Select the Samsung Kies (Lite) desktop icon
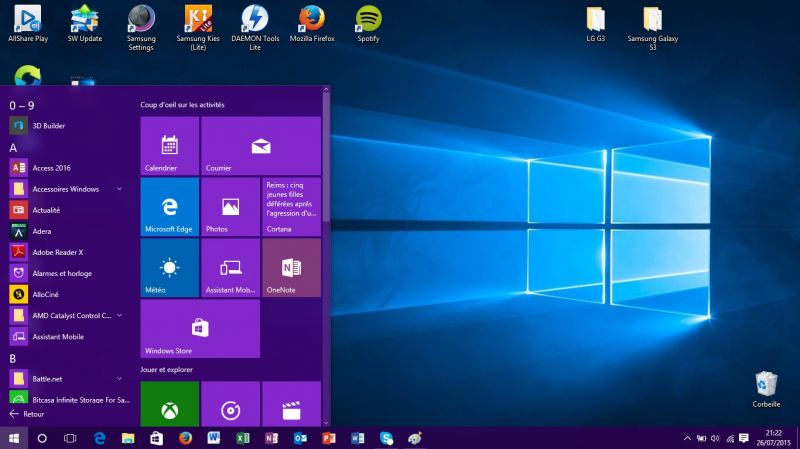 (198, 28)
